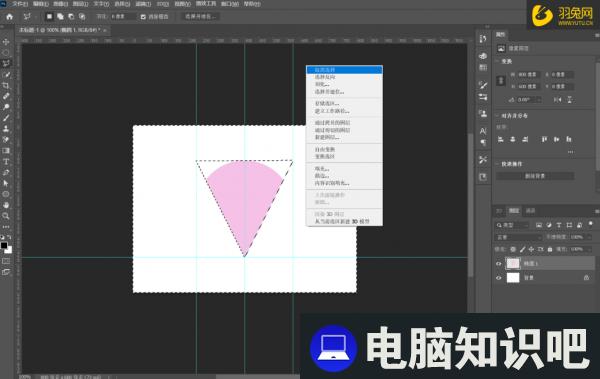Select the Clone Stamp tool
Screen dimensions: 600x379
click(x=6, y=129)
